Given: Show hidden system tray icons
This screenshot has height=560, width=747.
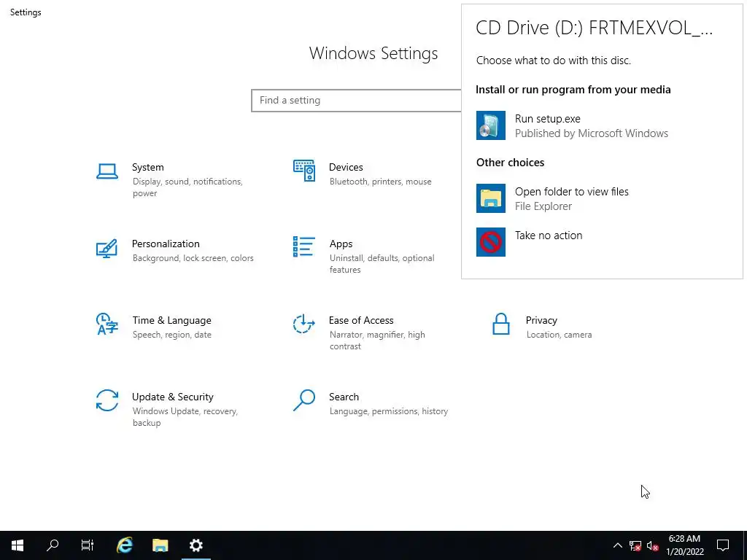Looking at the screenshot, I should click(x=617, y=545).
